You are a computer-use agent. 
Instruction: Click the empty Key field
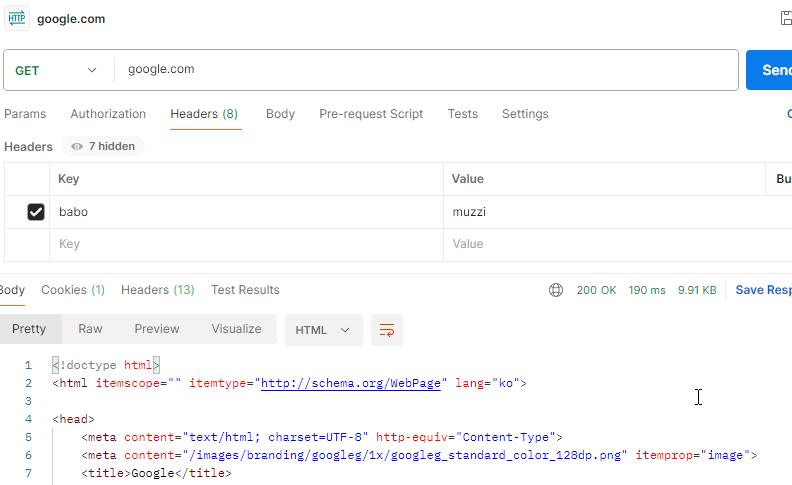[246, 245]
